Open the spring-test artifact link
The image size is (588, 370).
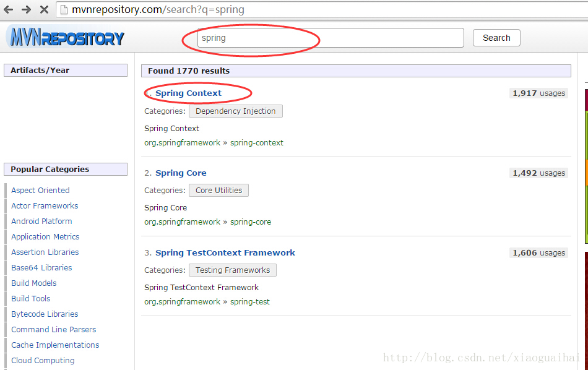coord(250,302)
